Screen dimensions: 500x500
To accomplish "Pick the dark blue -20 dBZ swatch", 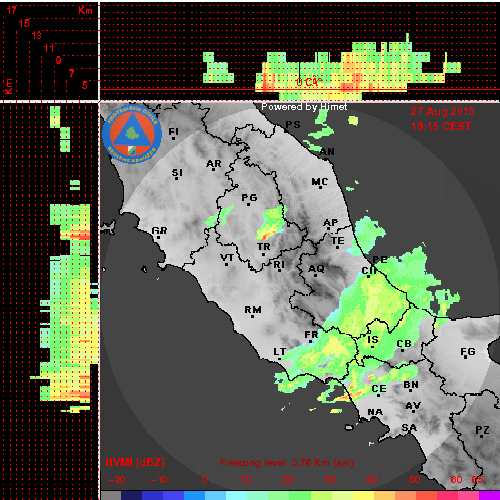I will (x=131, y=495).
